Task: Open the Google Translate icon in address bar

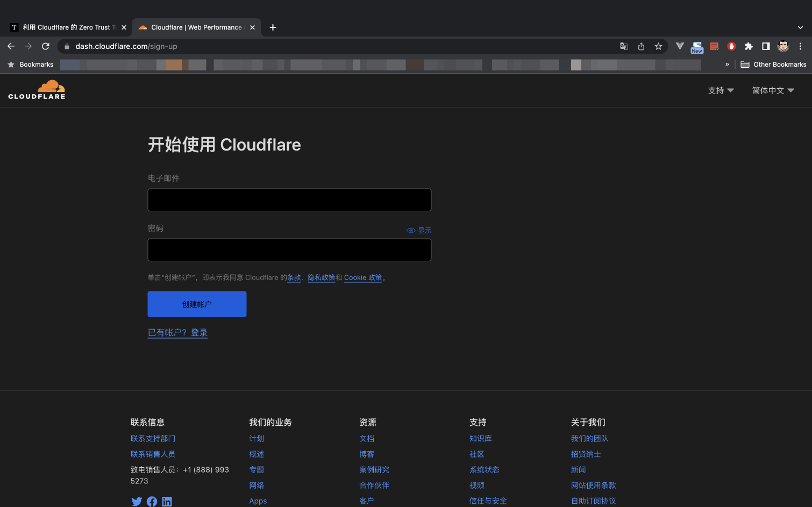Action: point(624,46)
